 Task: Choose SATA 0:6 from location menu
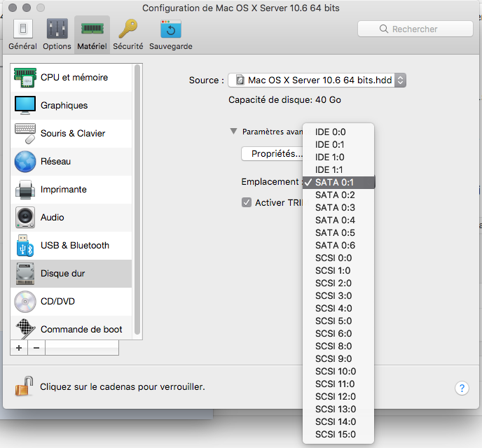[x=338, y=245]
